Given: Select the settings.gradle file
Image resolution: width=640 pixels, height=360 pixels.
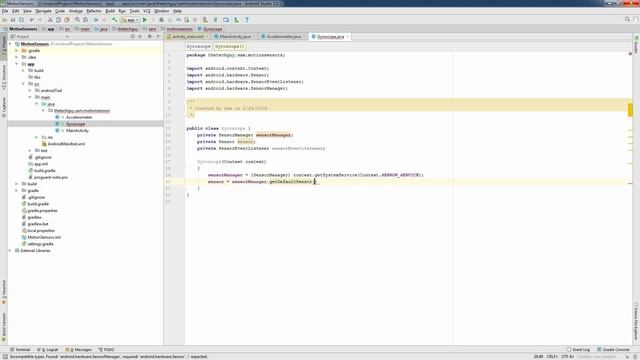Looking at the screenshot, I should pos(40,244).
